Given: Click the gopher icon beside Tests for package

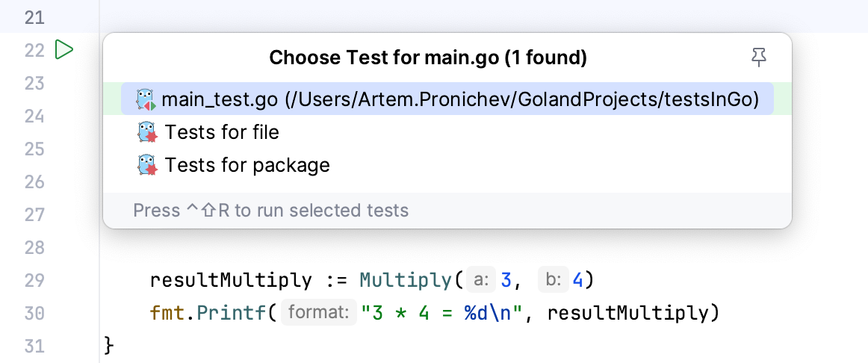Looking at the screenshot, I should pyautogui.click(x=147, y=165).
